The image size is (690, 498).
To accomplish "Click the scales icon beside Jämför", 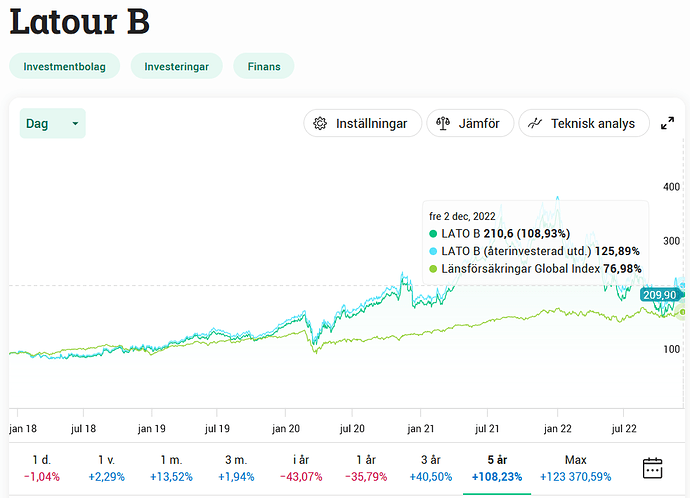I will (443, 124).
